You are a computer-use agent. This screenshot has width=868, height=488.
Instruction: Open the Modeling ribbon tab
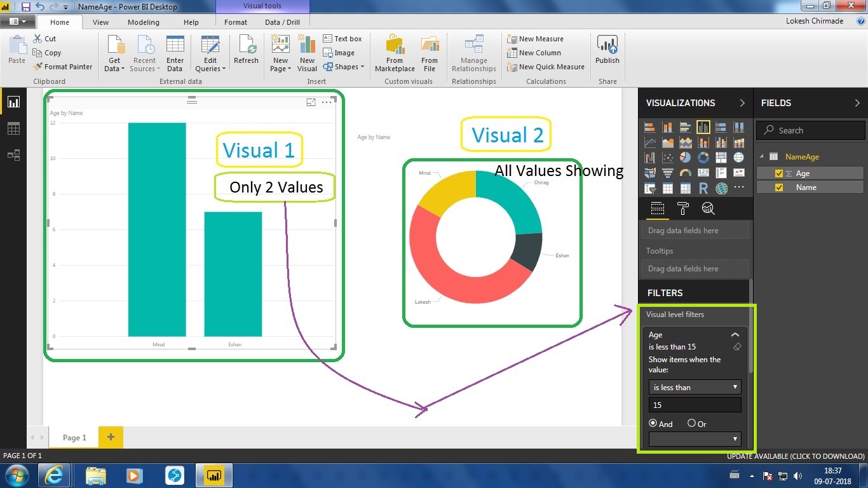coord(144,22)
